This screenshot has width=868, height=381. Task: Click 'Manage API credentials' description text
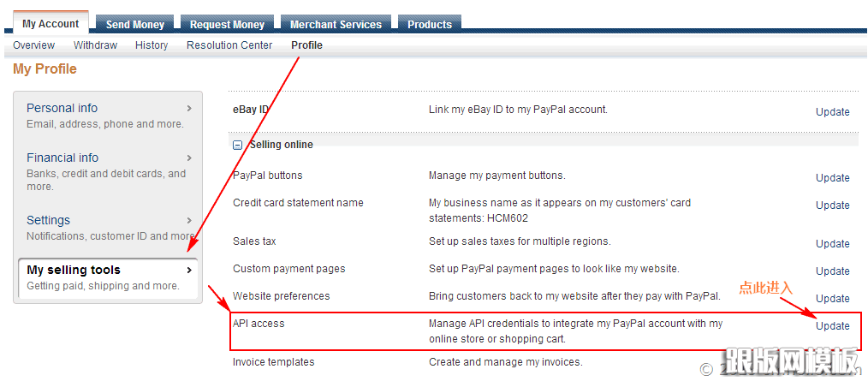point(576,330)
